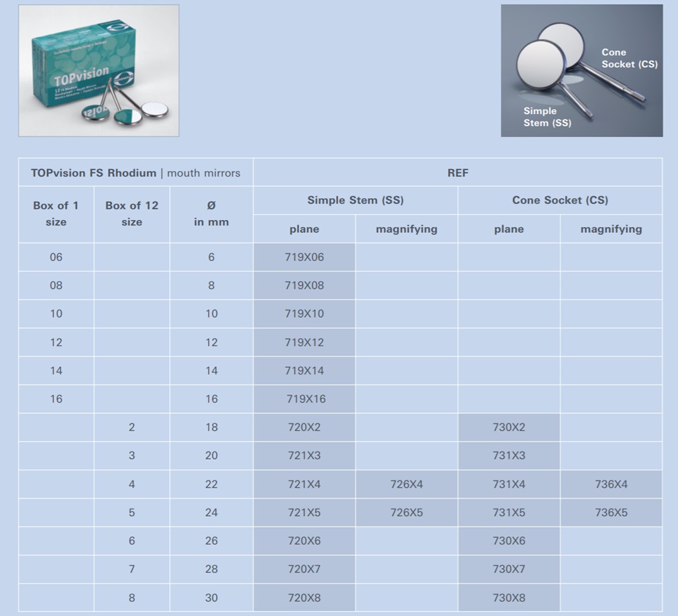Image resolution: width=678 pixels, height=616 pixels.
Task: Click the 22 mm diameter value
Action: pyautogui.click(x=211, y=484)
